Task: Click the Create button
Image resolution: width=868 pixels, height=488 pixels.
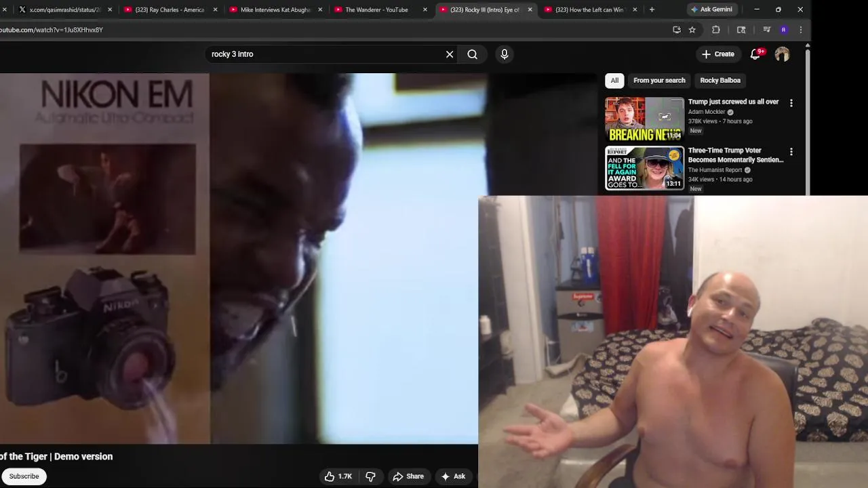Action: (718, 54)
